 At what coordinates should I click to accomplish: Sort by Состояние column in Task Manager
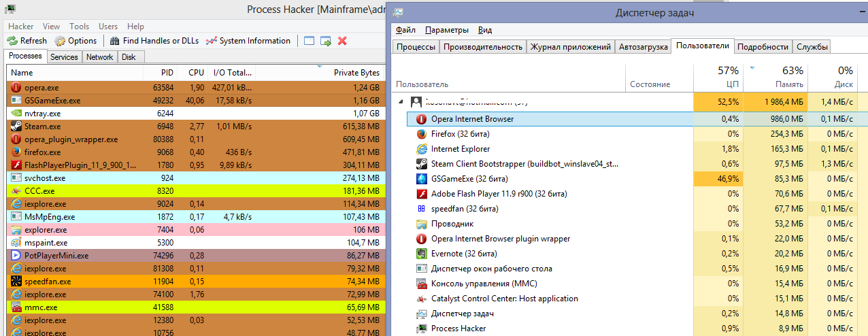pyautogui.click(x=659, y=78)
